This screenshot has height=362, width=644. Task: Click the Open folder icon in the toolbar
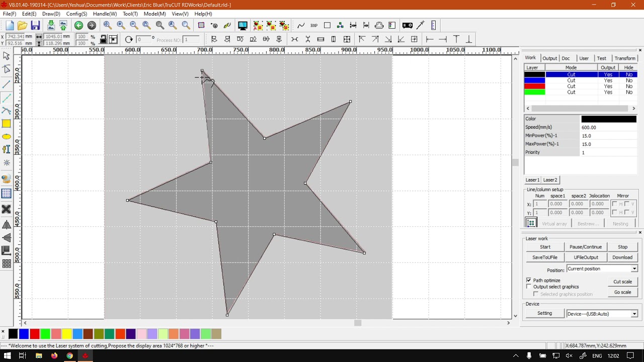(22, 26)
